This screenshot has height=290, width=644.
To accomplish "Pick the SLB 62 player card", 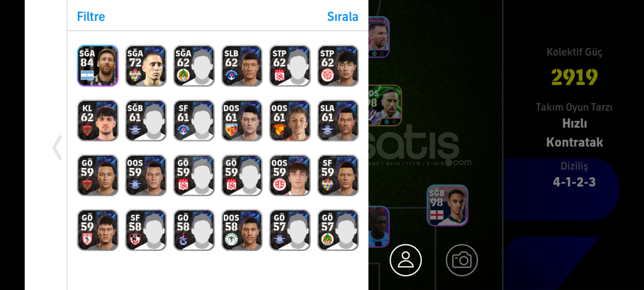I will pos(242,66).
